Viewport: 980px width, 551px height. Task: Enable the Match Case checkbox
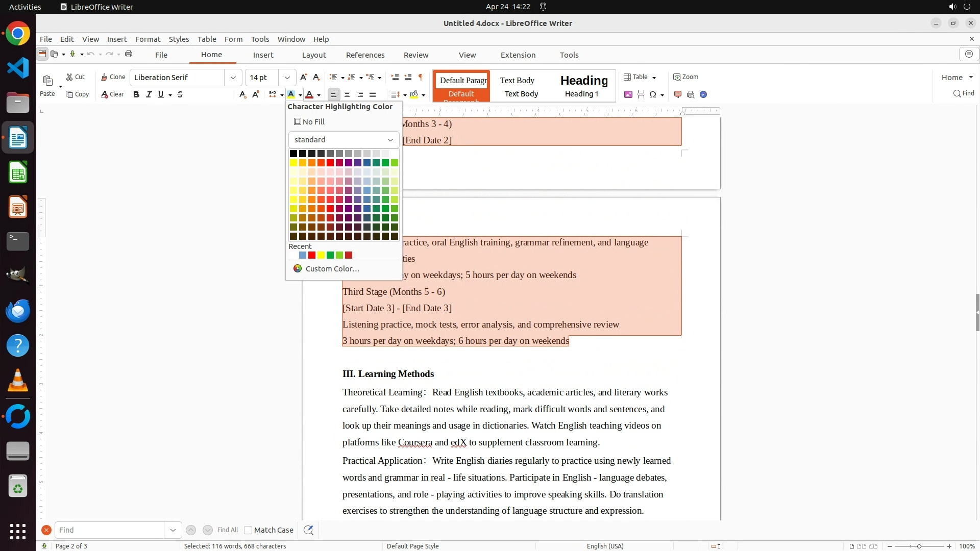tap(248, 530)
